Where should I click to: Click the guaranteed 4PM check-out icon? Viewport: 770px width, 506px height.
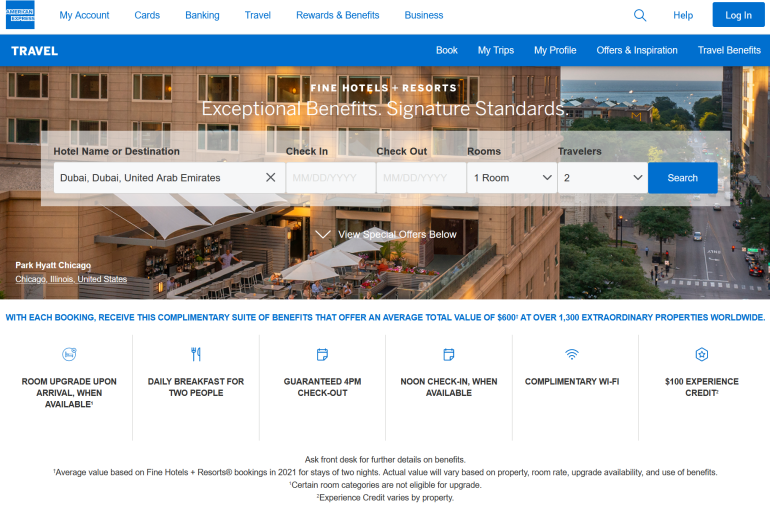pyautogui.click(x=322, y=354)
